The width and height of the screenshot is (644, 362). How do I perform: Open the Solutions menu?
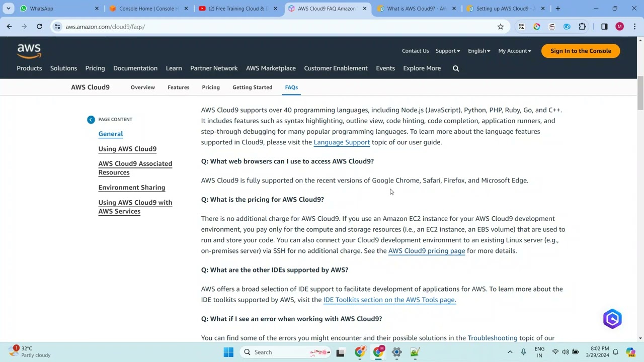click(63, 68)
